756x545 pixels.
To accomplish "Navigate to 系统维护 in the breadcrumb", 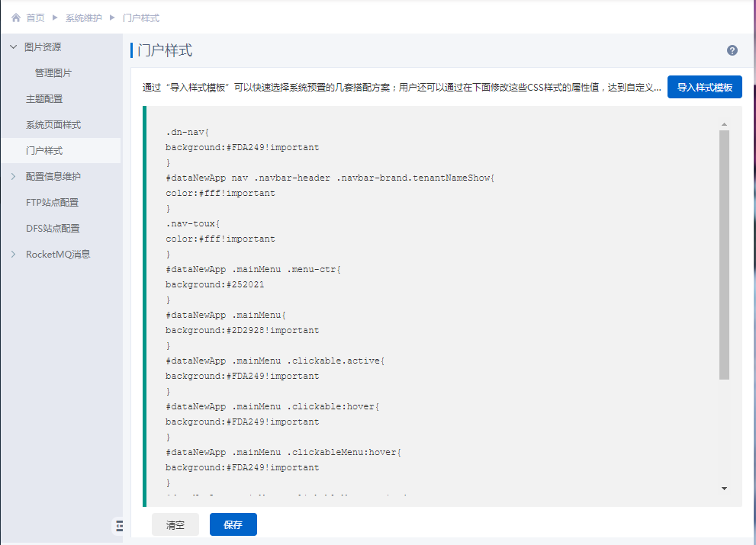I will pos(84,18).
